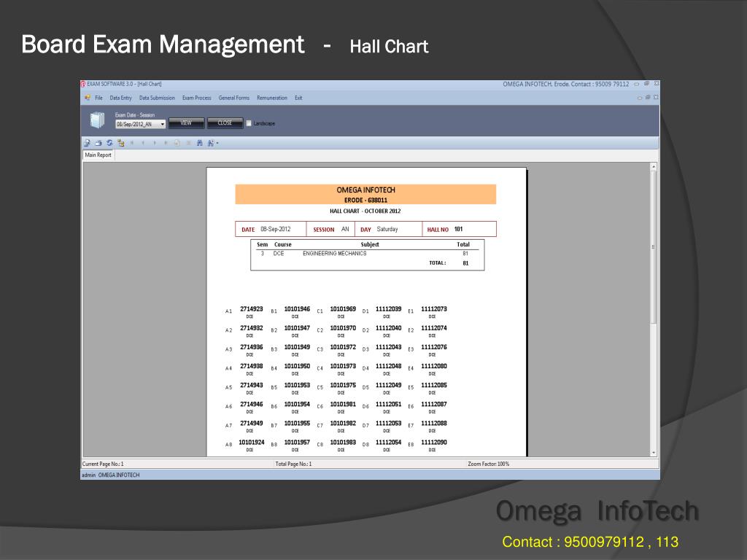Image resolution: width=747 pixels, height=560 pixels.
Task: Go to next page arrow icon
Action: 155,143
